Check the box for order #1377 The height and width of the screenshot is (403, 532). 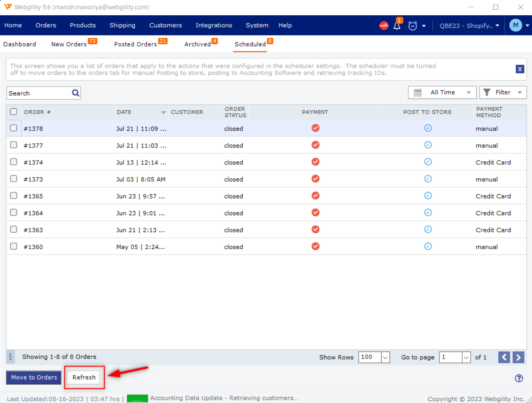[x=14, y=145]
